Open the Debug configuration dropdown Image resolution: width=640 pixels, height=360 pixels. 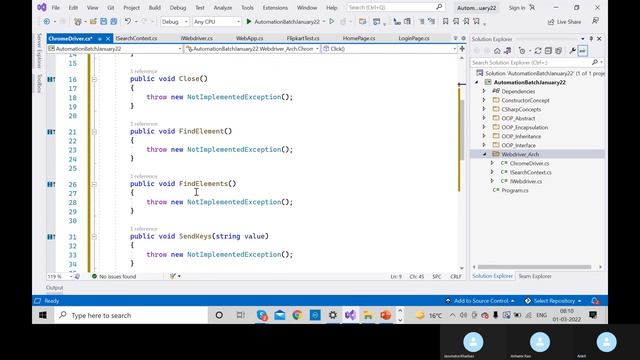pyautogui.click(x=175, y=22)
